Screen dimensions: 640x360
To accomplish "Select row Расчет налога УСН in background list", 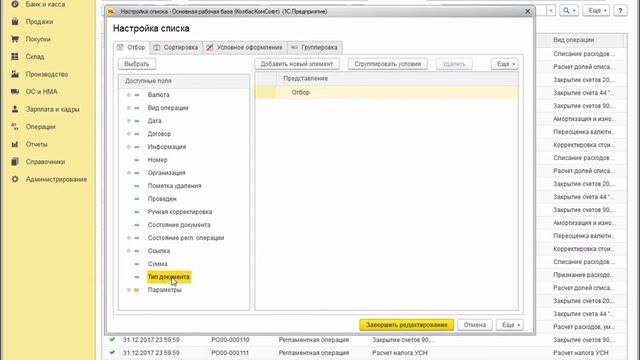I will coord(365,353).
